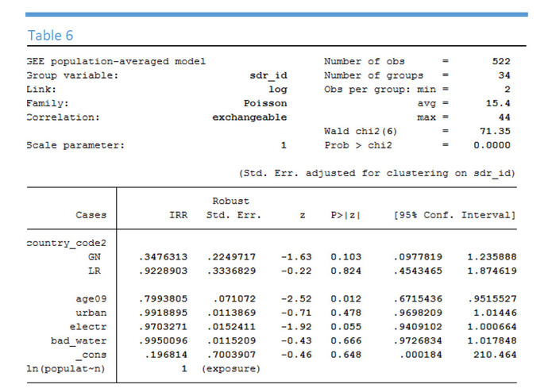
Task: Select GN IRR value .3476313
Action: (163, 257)
